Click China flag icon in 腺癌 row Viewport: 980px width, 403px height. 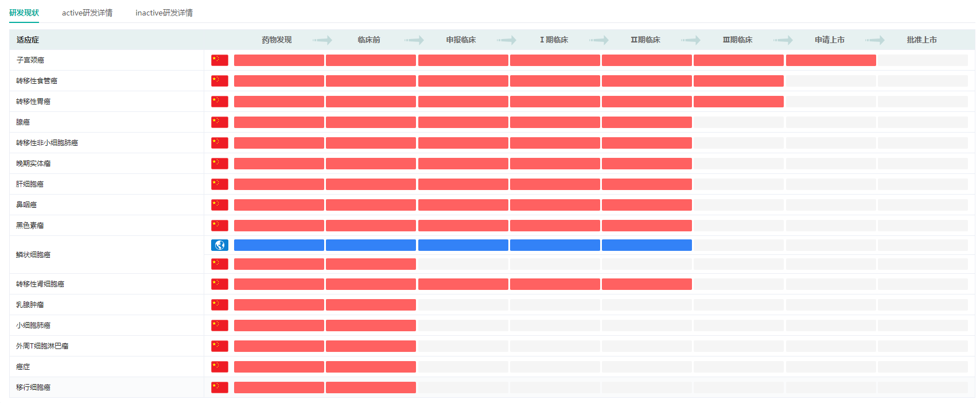pyautogui.click(x=220, y=122)
